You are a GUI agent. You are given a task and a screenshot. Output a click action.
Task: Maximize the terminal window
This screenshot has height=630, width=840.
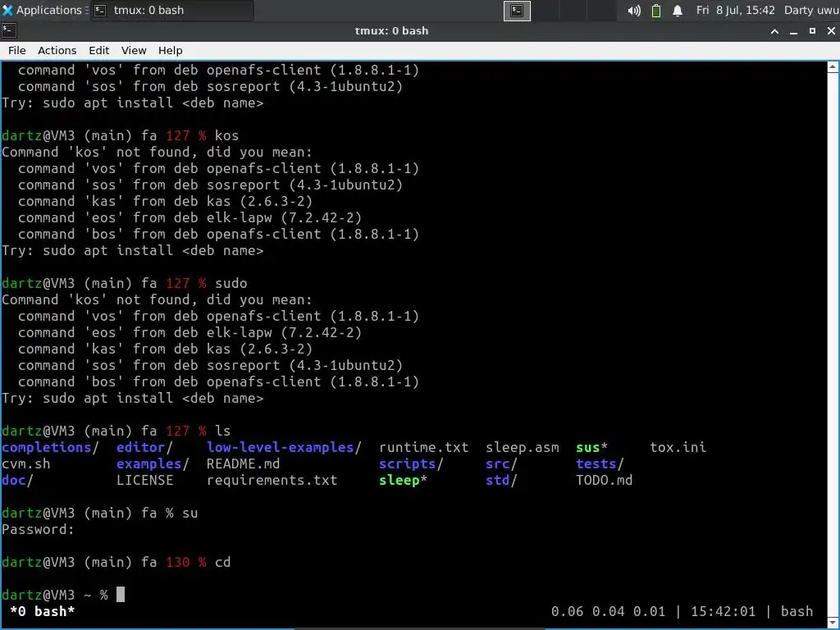812,31
